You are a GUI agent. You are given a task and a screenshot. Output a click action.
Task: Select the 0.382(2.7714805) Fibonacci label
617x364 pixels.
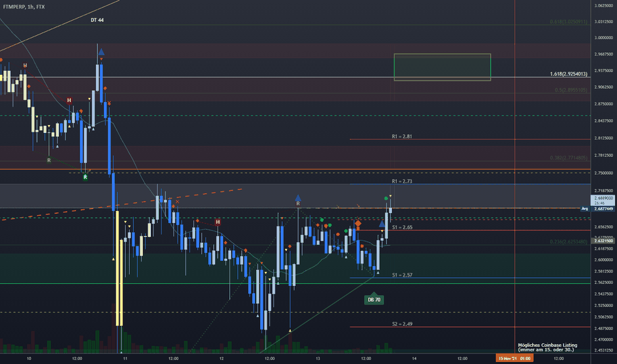(x=569, y=158)
